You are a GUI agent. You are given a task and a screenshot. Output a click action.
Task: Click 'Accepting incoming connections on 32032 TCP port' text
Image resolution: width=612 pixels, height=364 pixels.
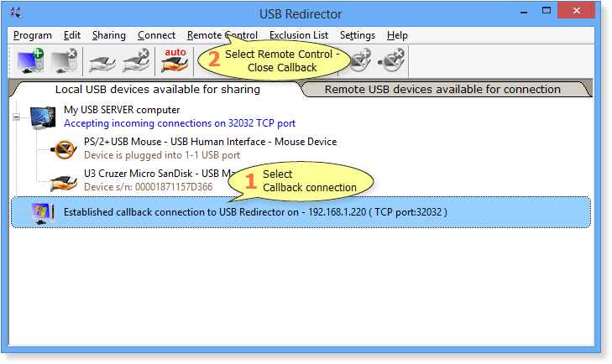pos(180,123)
